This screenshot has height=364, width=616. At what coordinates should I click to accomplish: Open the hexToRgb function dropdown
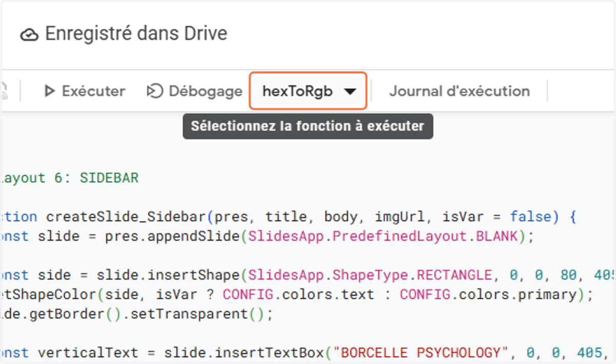tap(309, 91)
